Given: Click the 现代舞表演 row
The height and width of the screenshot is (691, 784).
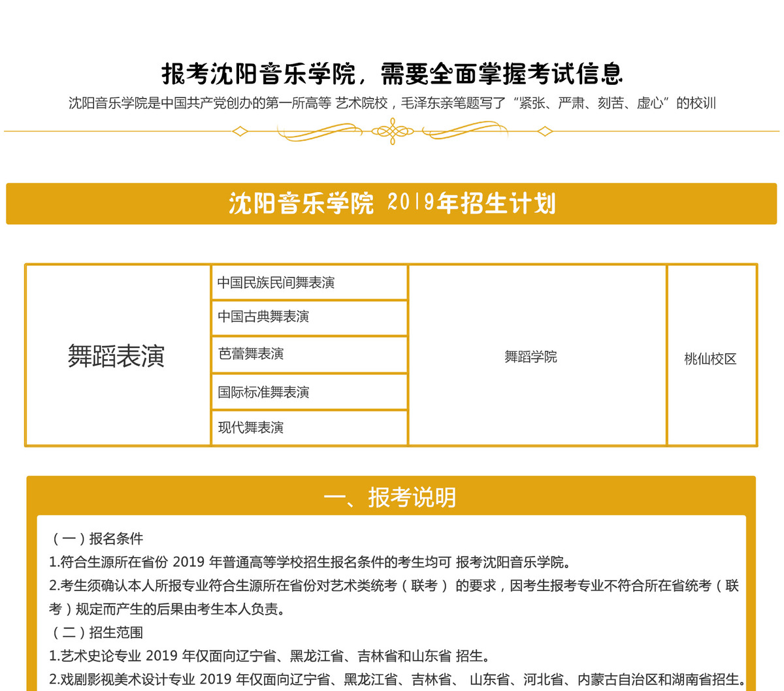Looking at the screenshot, I should (310, 428).
